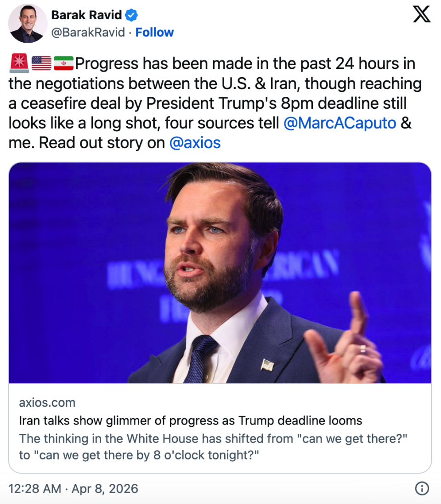Click the United States flag emoji
Image resolution: width=441 pixels, height=504 pixels.
click(x=41, y=63)
